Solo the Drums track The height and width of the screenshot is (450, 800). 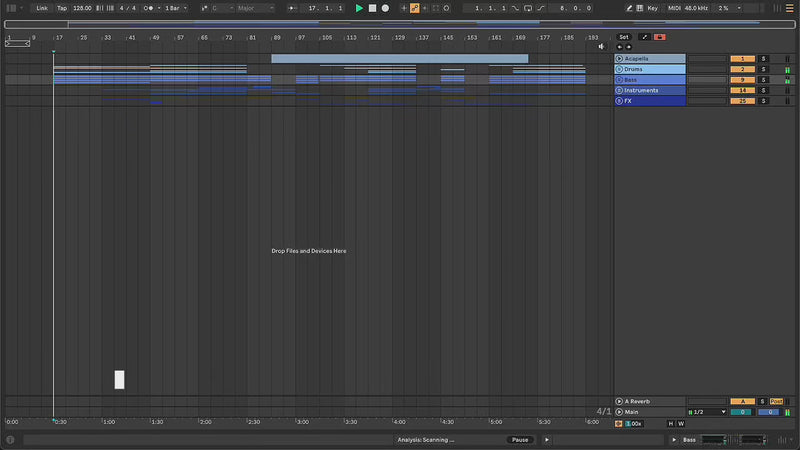point(763,69)
